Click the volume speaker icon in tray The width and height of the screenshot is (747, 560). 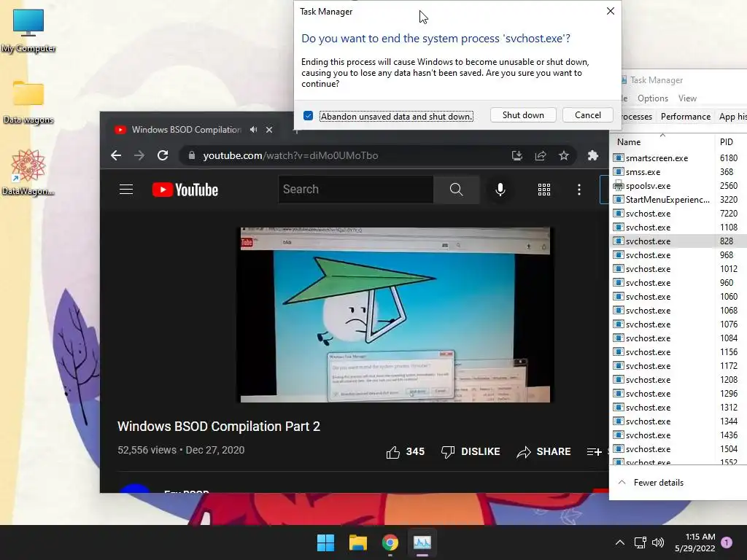click(658, 542)
